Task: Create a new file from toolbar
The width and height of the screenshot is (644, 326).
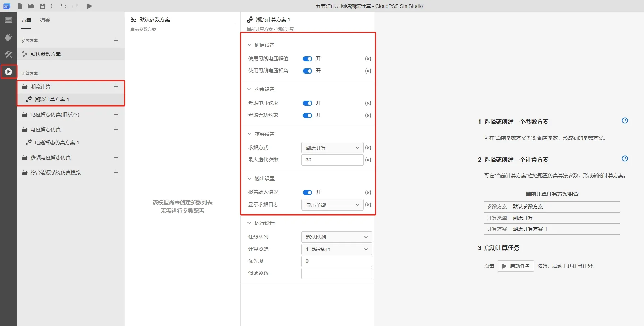Action: point(20,6)
